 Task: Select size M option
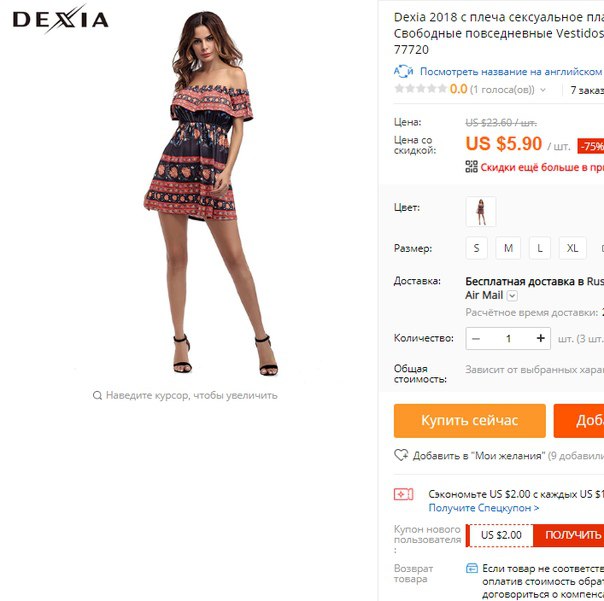tap(508, 248)
